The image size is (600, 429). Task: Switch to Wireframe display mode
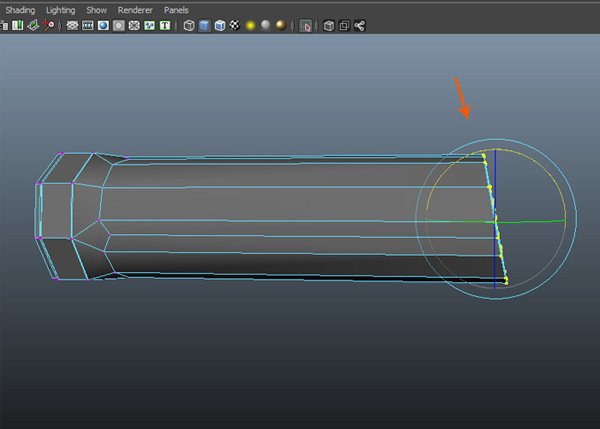click(x=189, y=26)
